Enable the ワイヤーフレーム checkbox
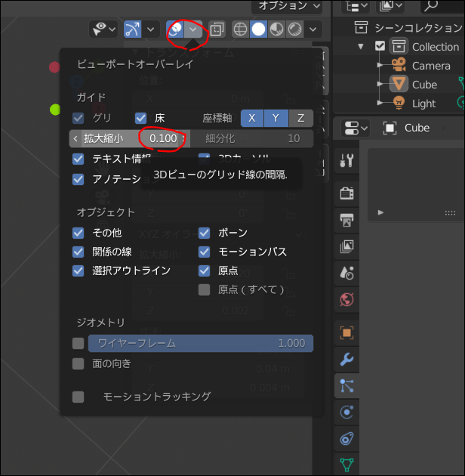 pos(79,343)
